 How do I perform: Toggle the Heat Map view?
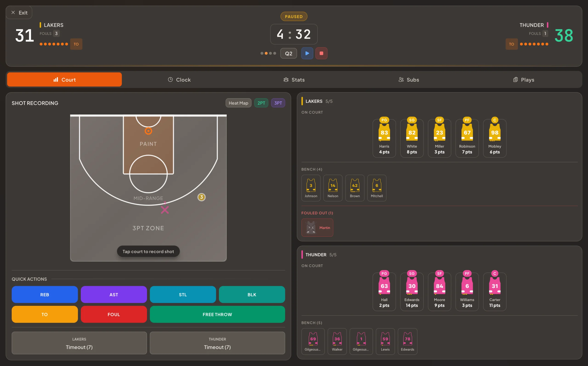tap(238, 103)
